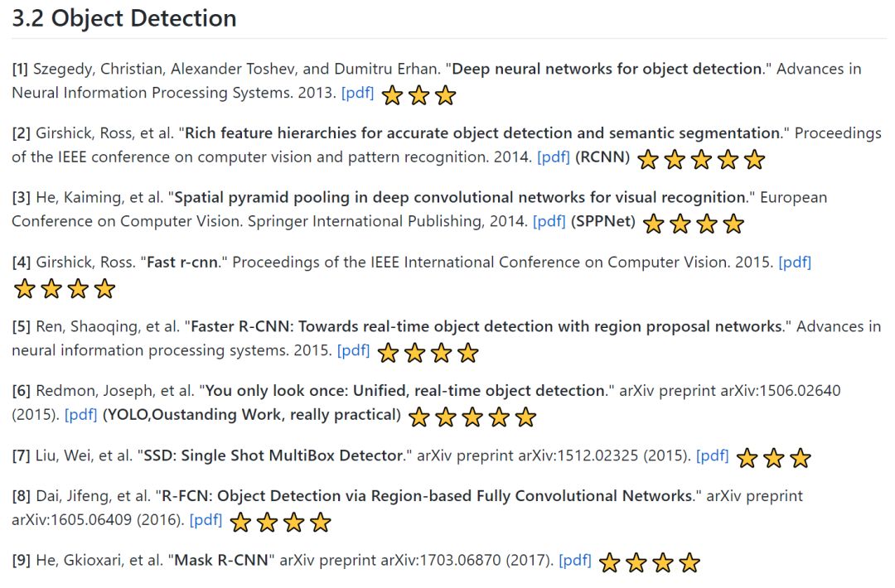Open the Mask R-CNN pdf link

pyautogui.click(x=575, y=561)
